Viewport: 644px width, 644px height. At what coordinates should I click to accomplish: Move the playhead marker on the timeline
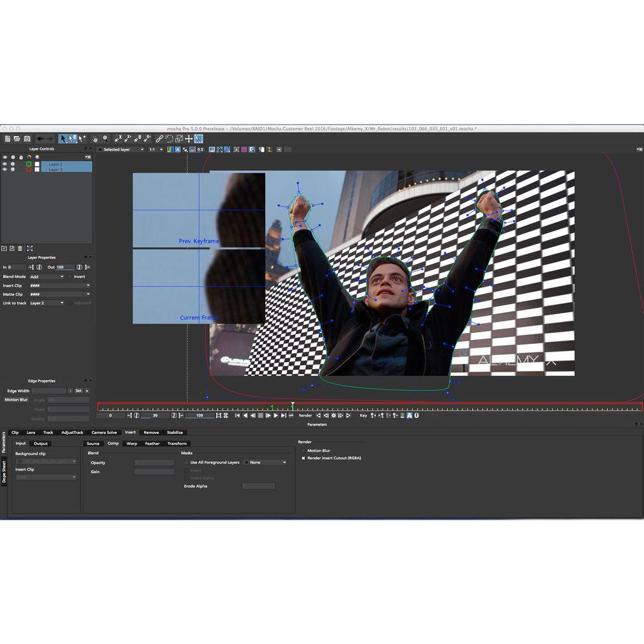pyautogui.click(x=293, y=404)
